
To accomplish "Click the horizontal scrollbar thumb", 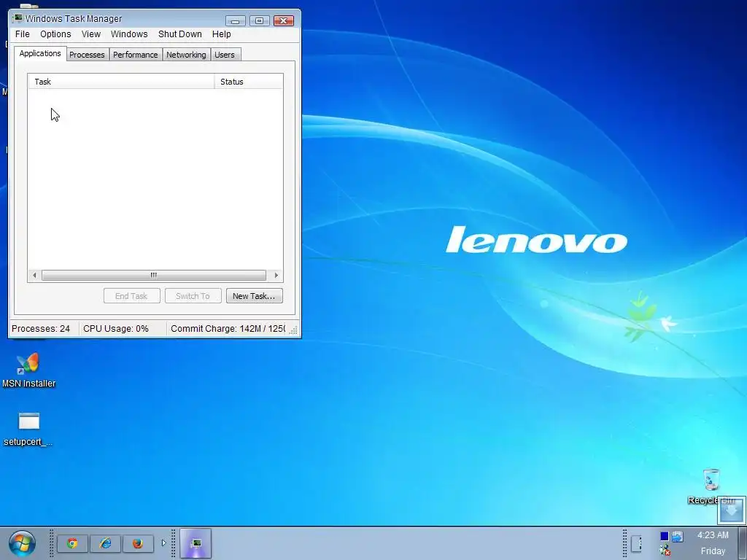I will click(x=154, y=275).
